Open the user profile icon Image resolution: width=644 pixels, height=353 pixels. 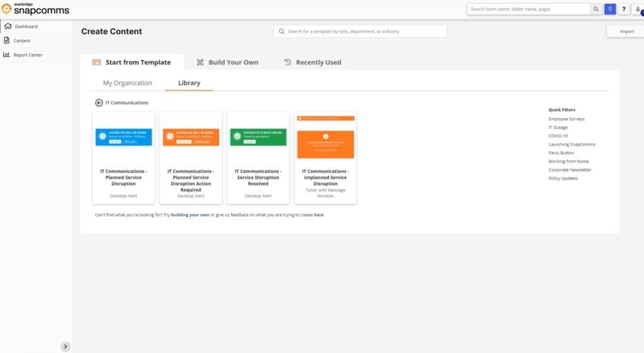638,9
